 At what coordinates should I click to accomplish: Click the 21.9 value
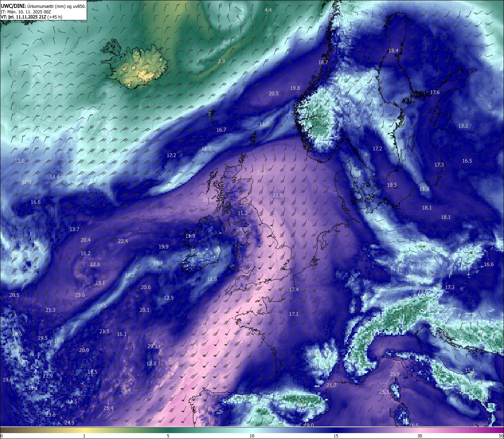tap(48, 376)
